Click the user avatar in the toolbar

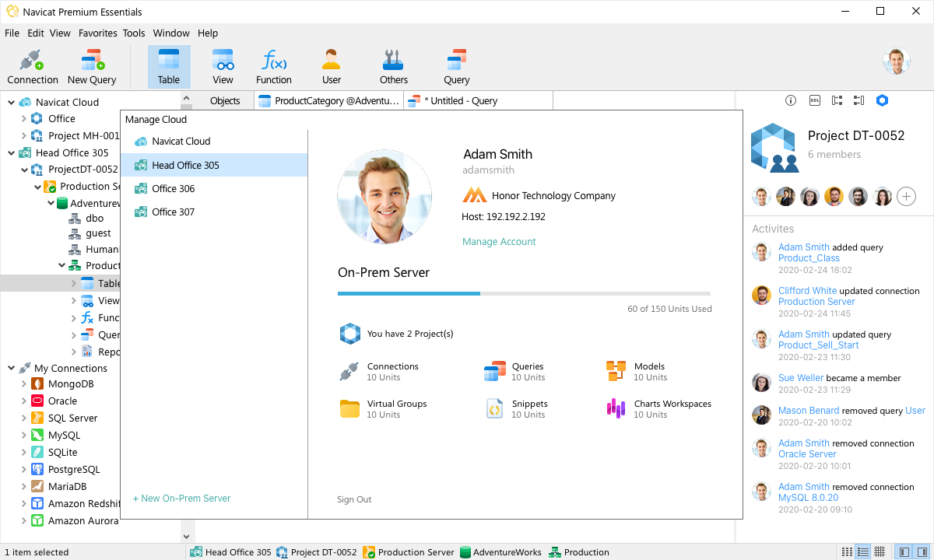[x=897, y=61]
